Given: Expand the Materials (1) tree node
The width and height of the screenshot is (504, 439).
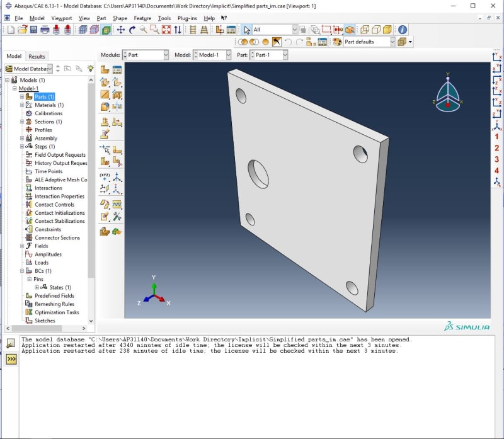Looking at the screenshot, I should (22, 105).
